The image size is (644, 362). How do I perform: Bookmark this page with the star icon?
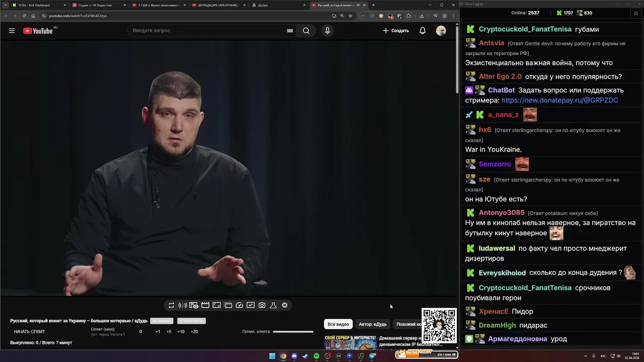[x=351, y=16]
